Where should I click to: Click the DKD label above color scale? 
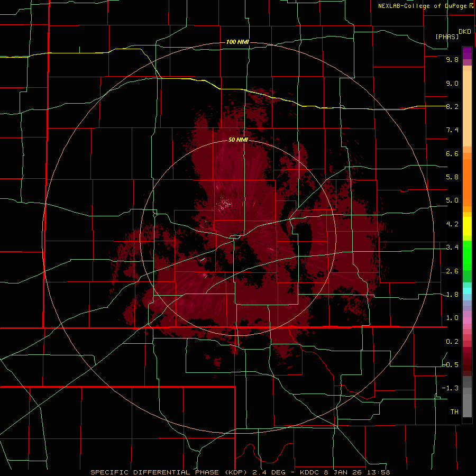point(465,32)
